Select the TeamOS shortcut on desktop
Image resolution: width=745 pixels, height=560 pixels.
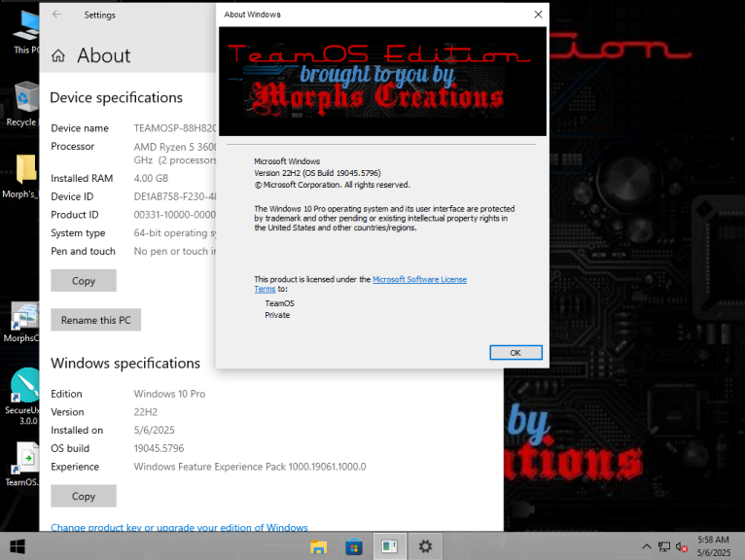[x=22, y=464]
